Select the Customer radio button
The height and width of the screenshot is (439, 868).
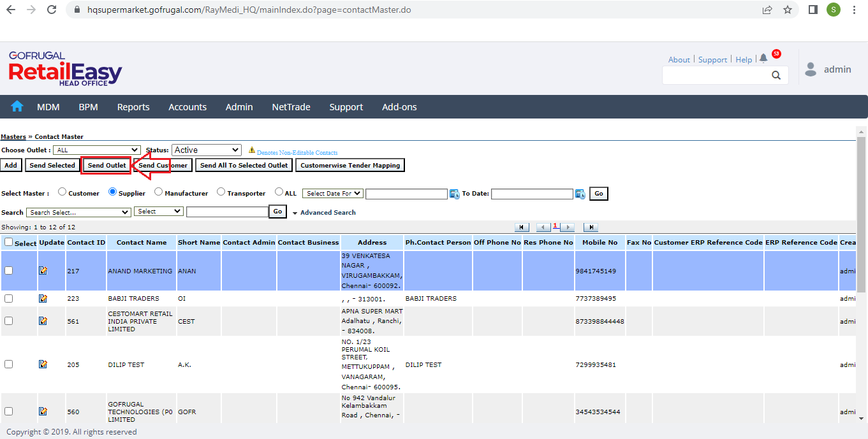click(x=63, y=192)
